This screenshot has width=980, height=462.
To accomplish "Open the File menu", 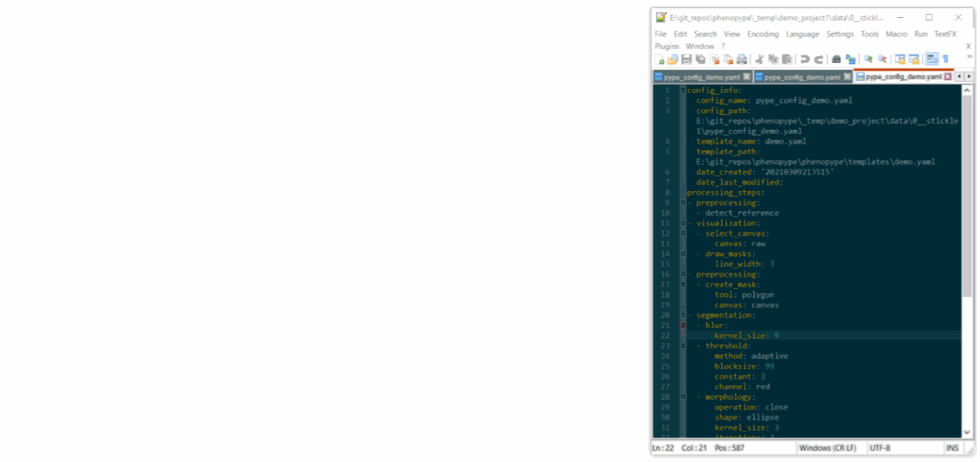I will [661, 34].
